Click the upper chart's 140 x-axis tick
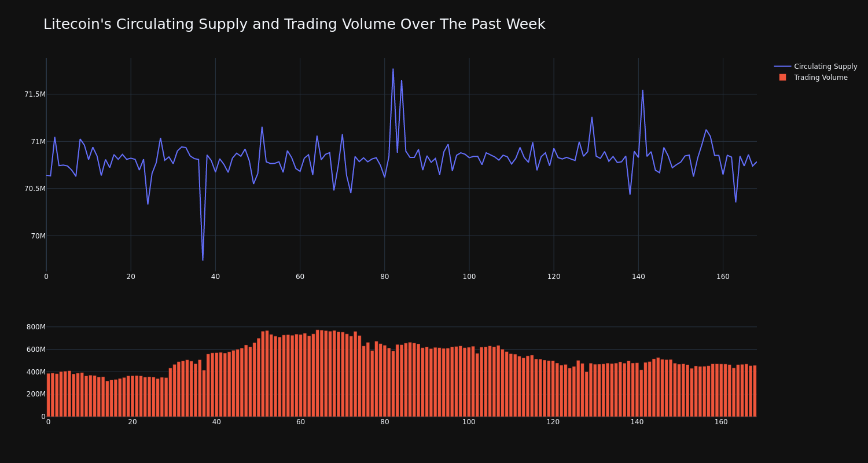 pos(638,277)
